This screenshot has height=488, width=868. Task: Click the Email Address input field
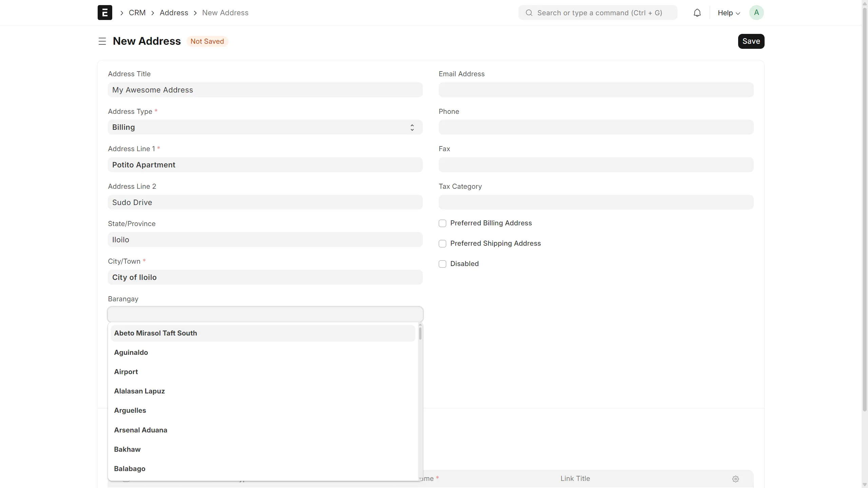[x=596, y=90]
